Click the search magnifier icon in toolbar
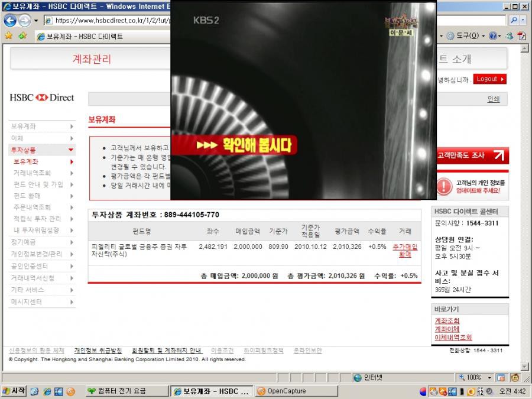This screenshot has width=532, height=399. pos(514,20)
